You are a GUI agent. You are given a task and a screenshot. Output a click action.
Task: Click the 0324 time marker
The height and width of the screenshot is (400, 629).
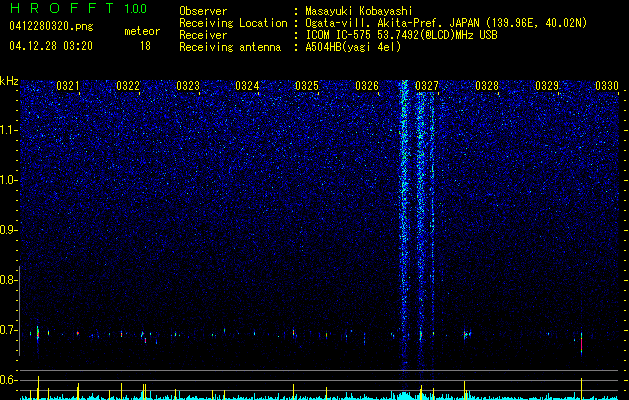pos(247,86)
